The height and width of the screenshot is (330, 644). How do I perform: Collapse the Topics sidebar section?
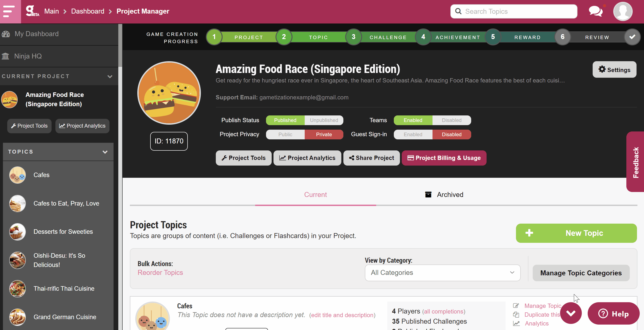tap(105, 152)
